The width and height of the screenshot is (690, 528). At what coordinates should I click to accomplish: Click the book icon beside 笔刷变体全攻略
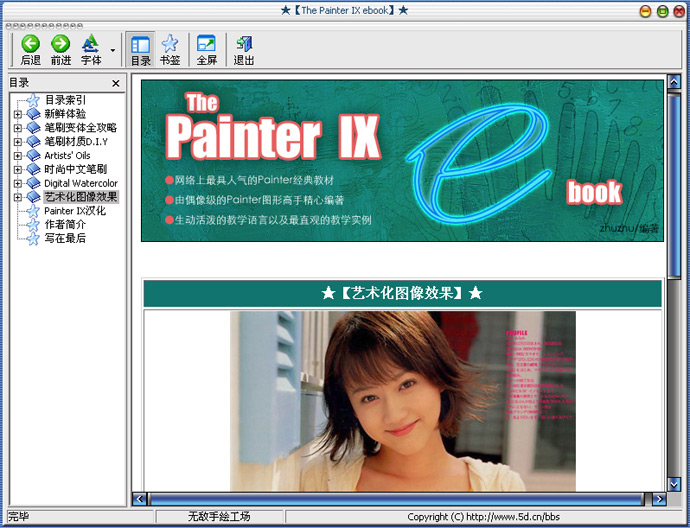coord(33,128)
